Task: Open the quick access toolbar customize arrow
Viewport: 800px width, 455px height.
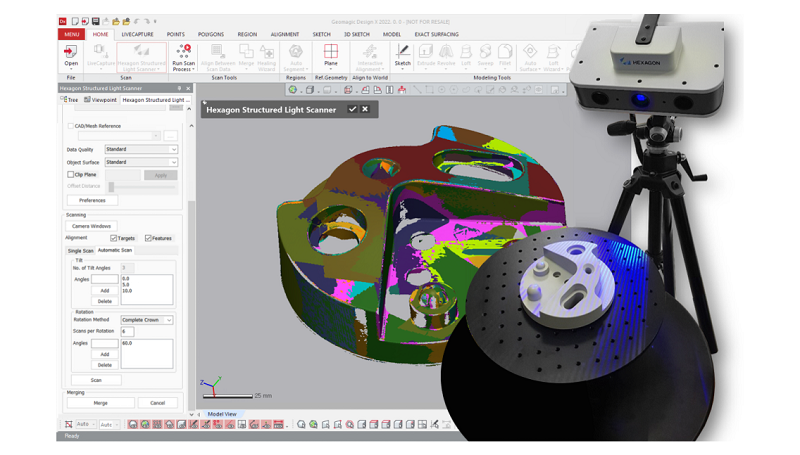Action: point(155,21)
